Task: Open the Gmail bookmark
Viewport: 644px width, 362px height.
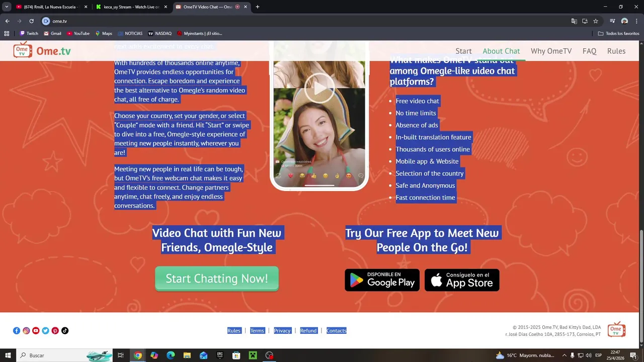Action: [52, 34]
